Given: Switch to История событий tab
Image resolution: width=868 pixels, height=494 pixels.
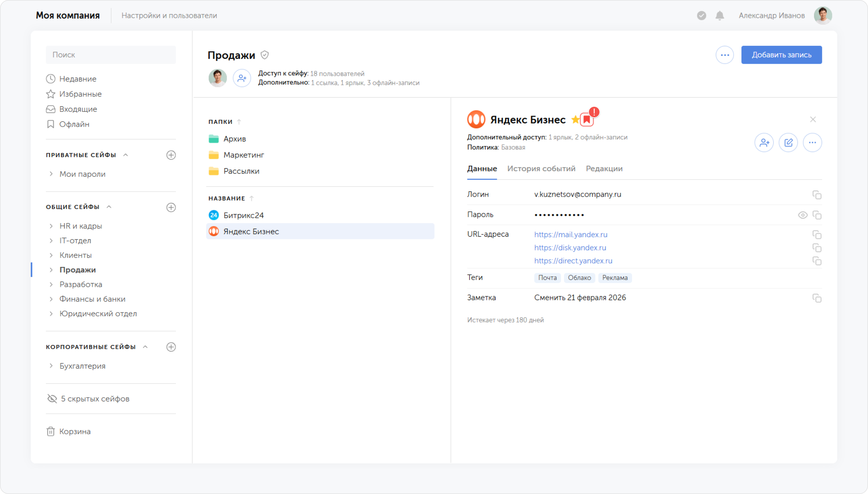Looking at the screenshot, I should coord(541,169).
